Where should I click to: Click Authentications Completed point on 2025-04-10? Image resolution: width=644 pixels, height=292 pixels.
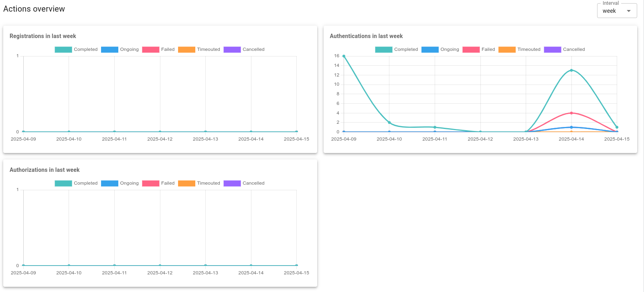[x=389, y=123]
